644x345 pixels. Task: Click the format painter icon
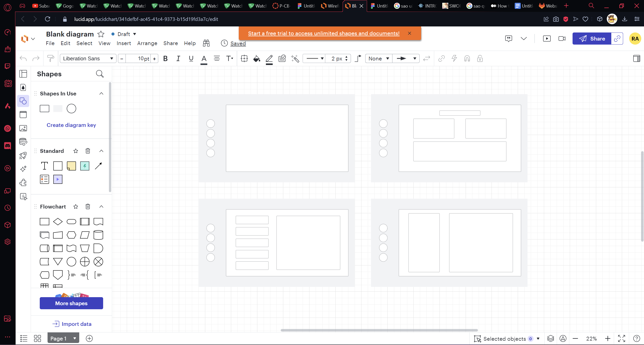point(51,59)
